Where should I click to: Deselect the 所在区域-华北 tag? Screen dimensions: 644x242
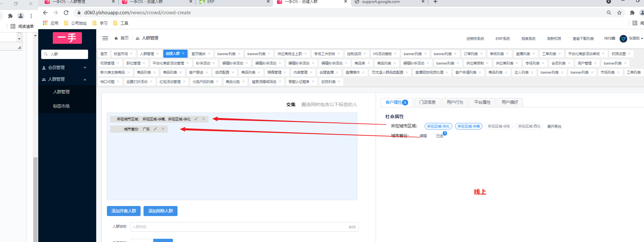[x=438, y=126]
